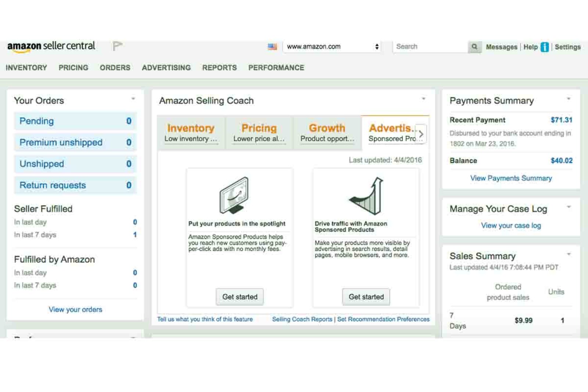Click the magnifying glass search button
588x392 pixels.
pyautogui.click(x=474, y=47)
